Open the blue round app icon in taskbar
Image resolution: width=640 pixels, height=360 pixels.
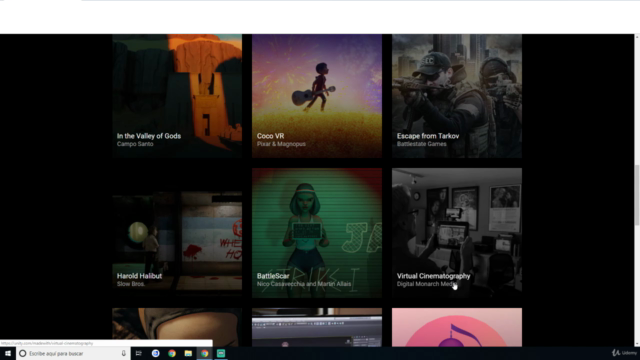point(156,353)
